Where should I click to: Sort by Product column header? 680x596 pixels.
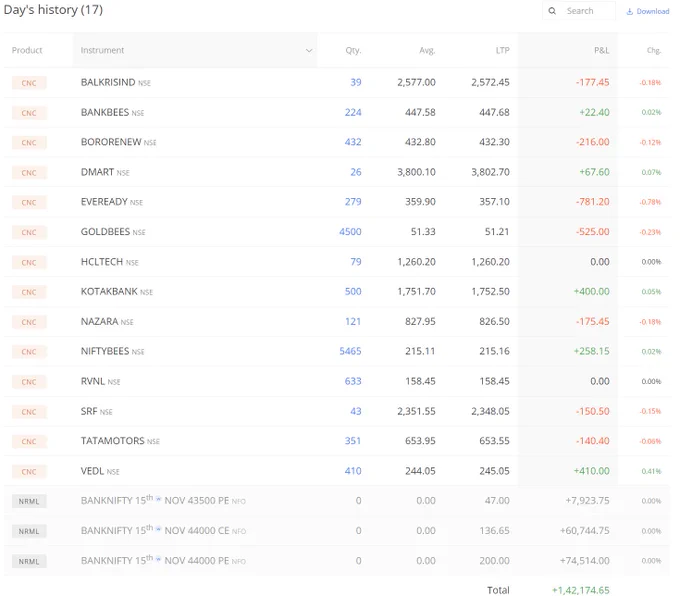27,50
